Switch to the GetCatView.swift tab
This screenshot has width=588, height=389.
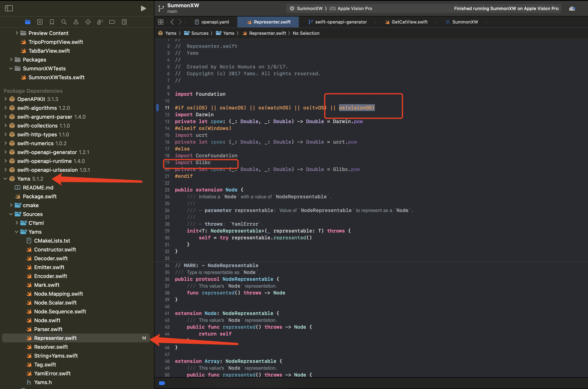[409, 22]
